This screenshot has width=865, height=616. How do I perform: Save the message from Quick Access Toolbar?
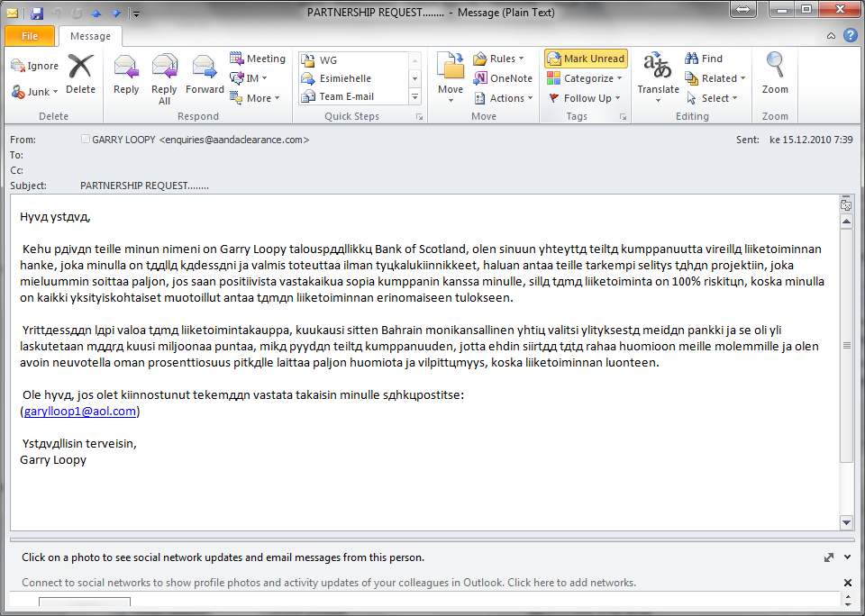tap(37, 13)
